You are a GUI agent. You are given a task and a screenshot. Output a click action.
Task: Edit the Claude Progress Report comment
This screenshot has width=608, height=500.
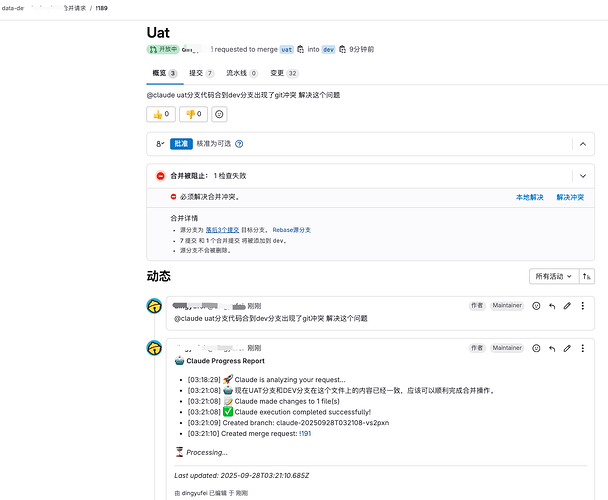click(x=567, y=348)
